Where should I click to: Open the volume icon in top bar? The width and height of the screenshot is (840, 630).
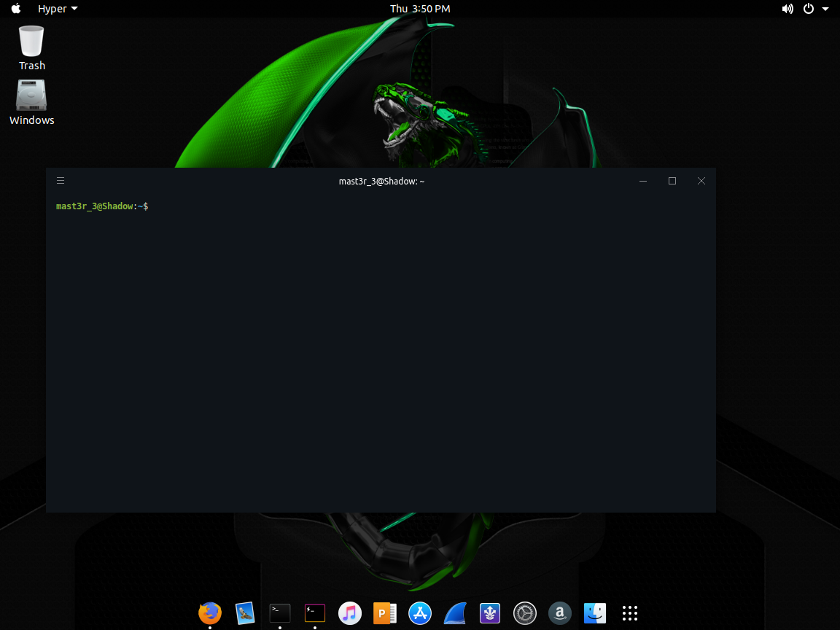coord(787,9)
